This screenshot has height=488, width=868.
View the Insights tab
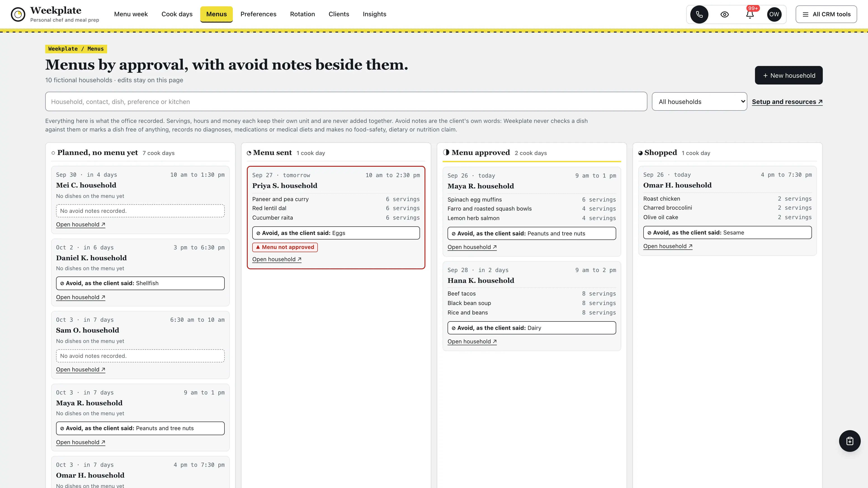pos(374,14)
